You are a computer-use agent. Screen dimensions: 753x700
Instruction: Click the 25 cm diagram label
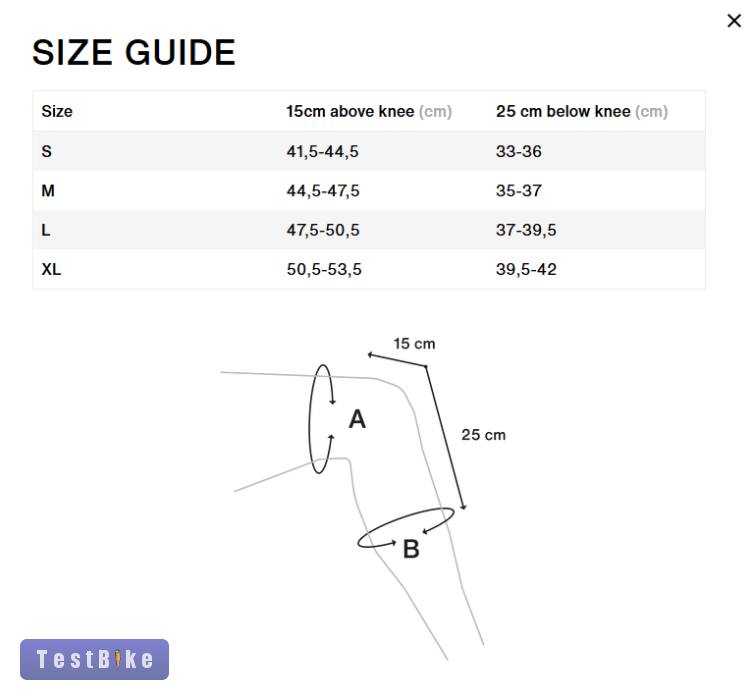(483, 435)
